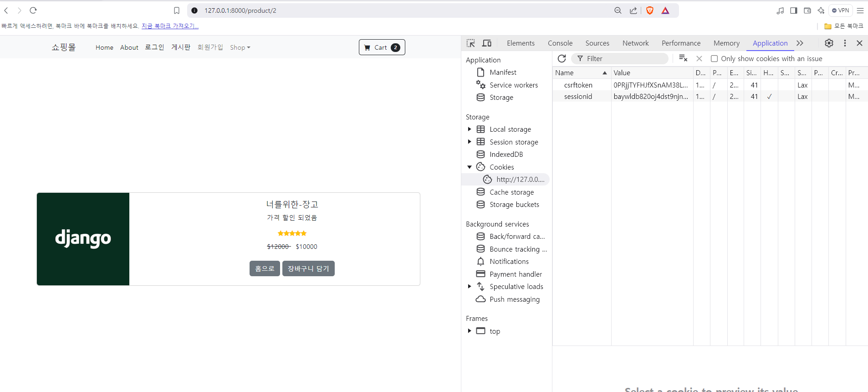Collapse the Cookies tree node
This screenshot has width=868, height=392.
pos(470,167)
